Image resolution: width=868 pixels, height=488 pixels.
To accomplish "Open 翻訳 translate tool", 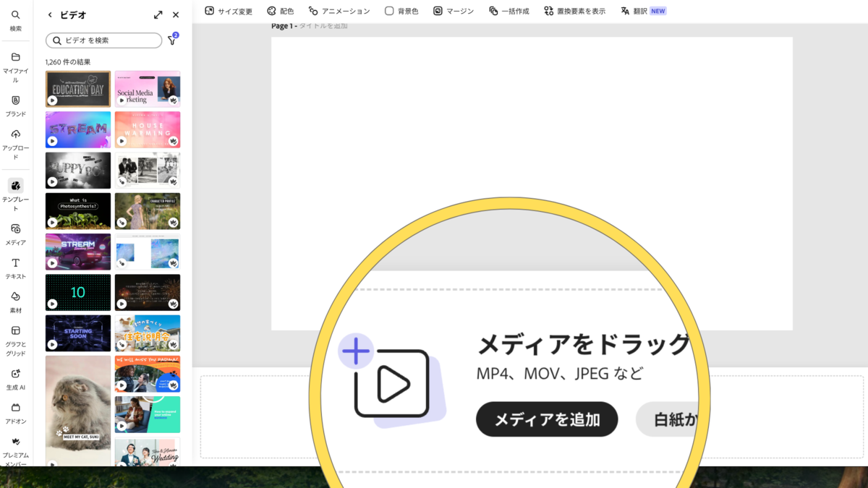I will click(x=643, y=11).
